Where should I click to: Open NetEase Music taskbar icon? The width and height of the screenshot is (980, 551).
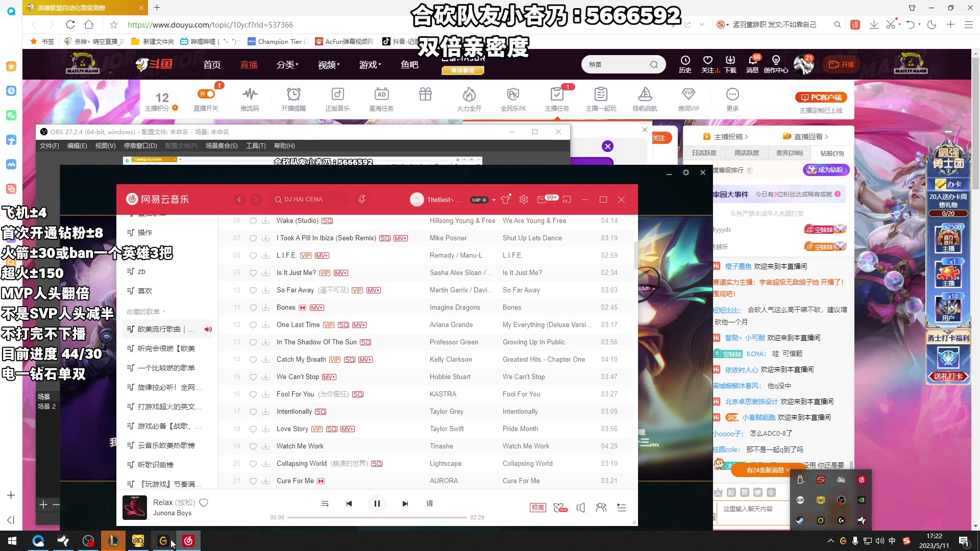pos(188,541)
